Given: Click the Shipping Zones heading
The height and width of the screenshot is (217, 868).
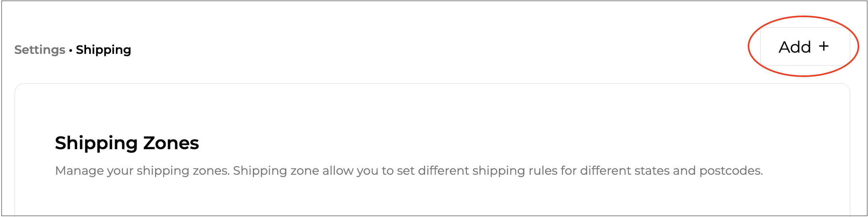Looking at the screenshot, I should point(127,143).
